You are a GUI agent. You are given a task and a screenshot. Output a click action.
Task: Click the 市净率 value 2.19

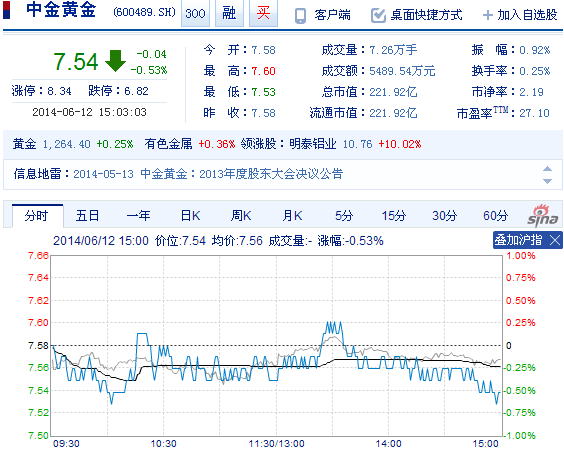pos(532,92)
